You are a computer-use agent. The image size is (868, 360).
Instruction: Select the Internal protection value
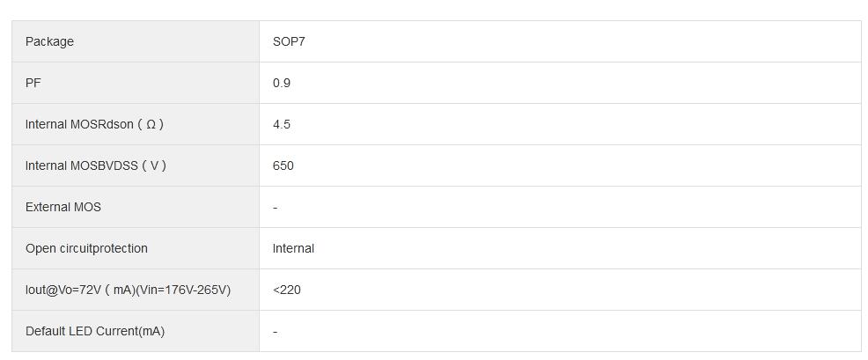[293, 248]
